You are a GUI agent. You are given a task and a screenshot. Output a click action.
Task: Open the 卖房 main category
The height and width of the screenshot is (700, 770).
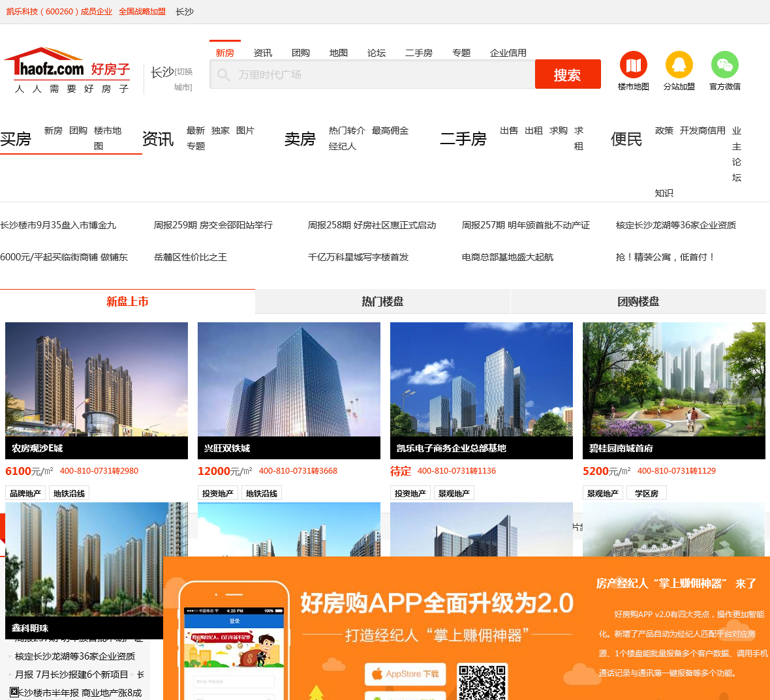300,139
